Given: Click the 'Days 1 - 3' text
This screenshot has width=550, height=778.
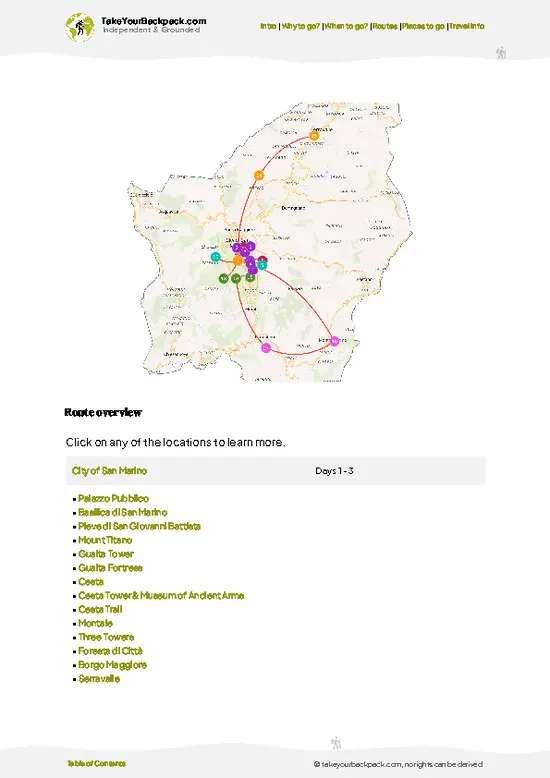Looking at the screenshot, I should click(334, 470).
